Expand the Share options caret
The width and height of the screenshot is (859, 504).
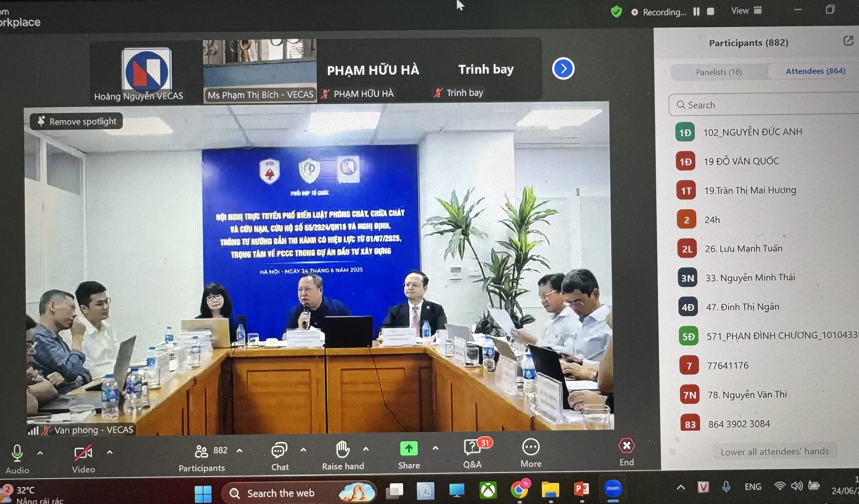435,448
